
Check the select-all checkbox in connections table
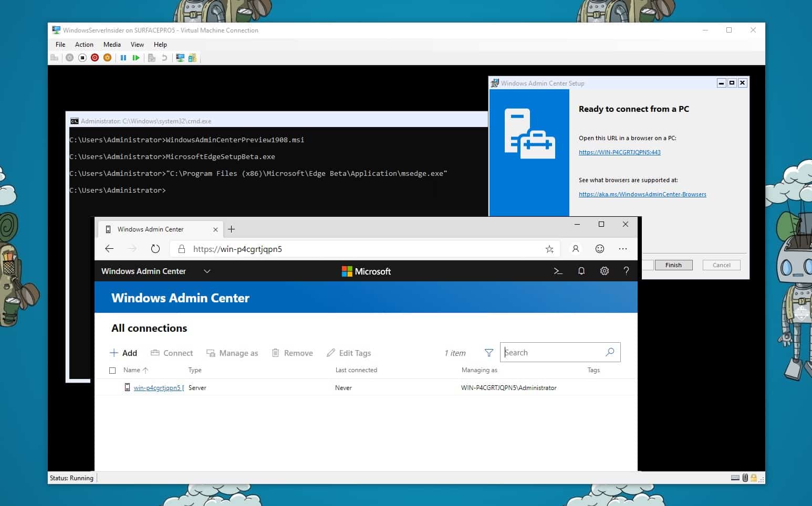coord(112,371)
